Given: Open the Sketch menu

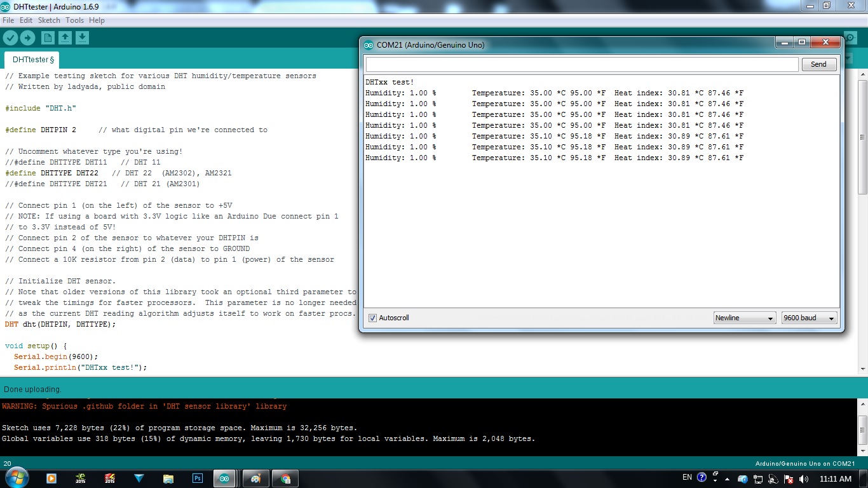Looking at the screenshot, I should coord(49,20).
